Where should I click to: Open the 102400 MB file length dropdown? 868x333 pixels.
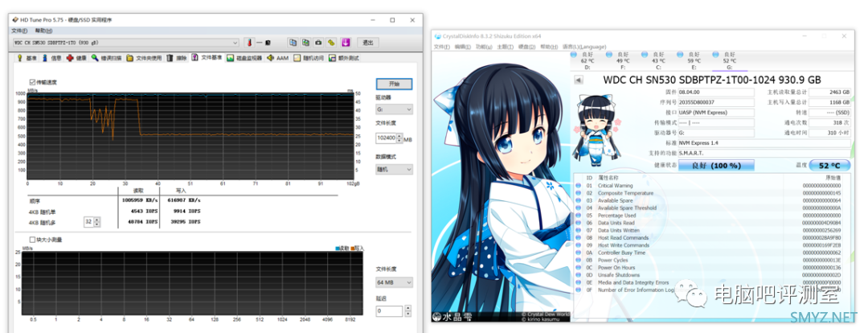click(389, 138)
